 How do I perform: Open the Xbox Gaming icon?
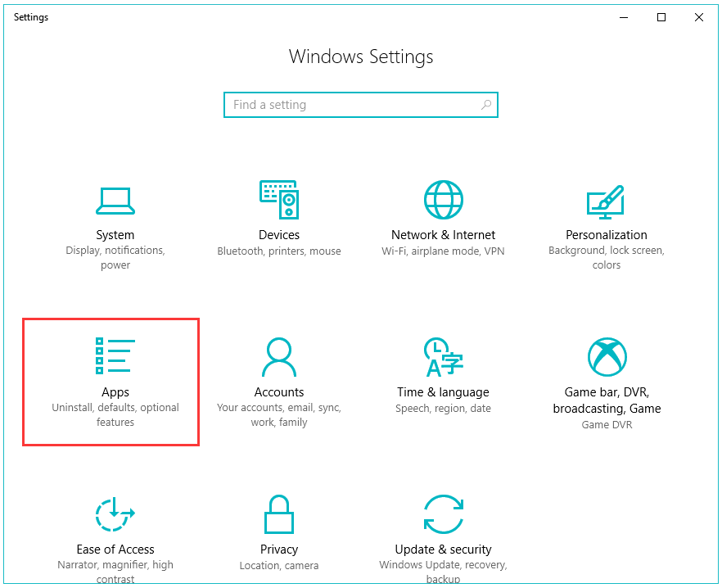tap(607, 357)
